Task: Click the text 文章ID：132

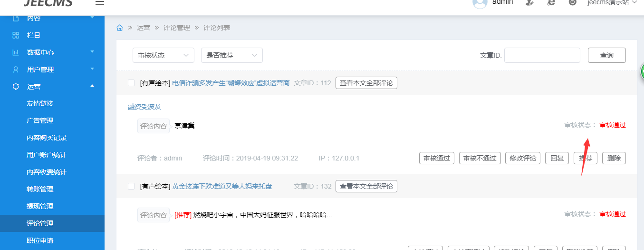Action: (313, 186)
